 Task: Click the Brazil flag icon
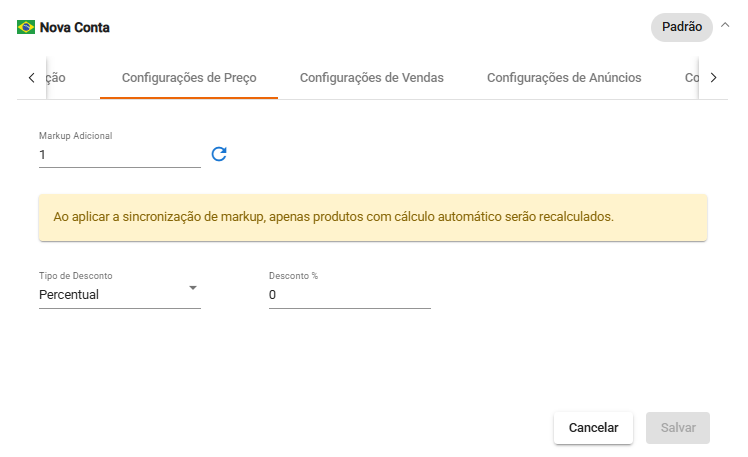tap(26, 27)
